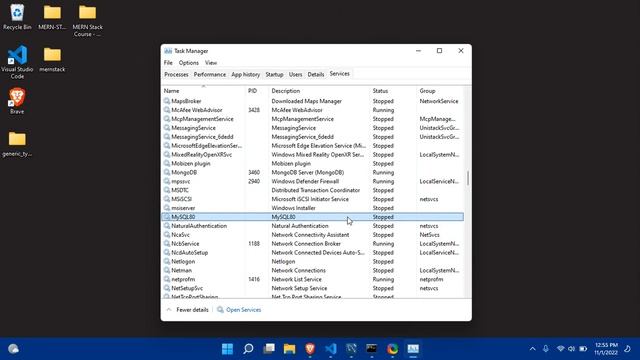Open the terminal taskbar icon
Viewport: 640px width, 360px height.
(371, 349)
